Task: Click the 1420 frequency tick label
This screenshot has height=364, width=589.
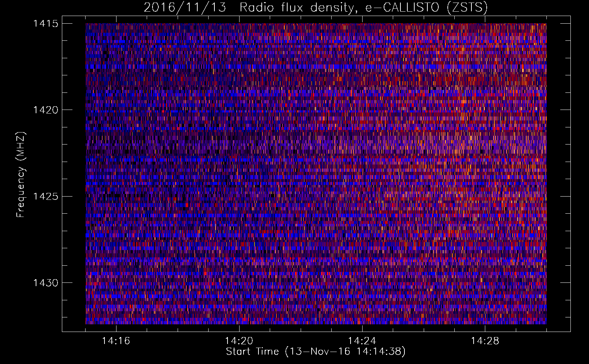Action: point(46,110)
